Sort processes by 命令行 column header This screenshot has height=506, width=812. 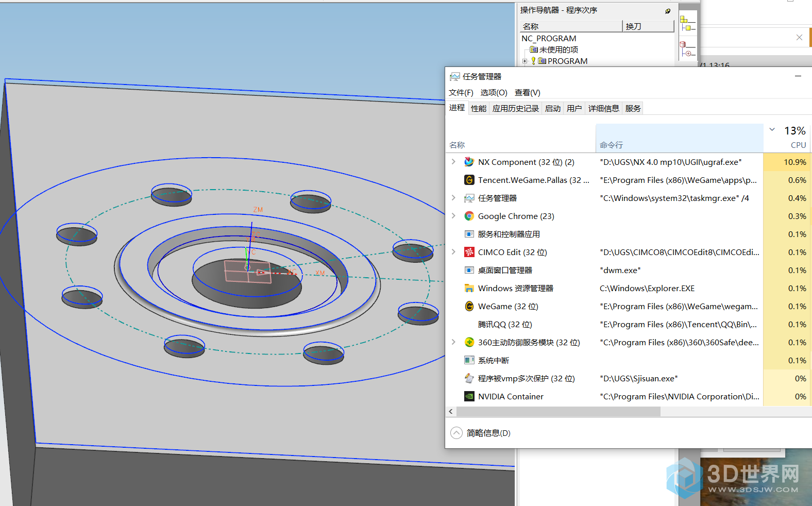(679, 138)
